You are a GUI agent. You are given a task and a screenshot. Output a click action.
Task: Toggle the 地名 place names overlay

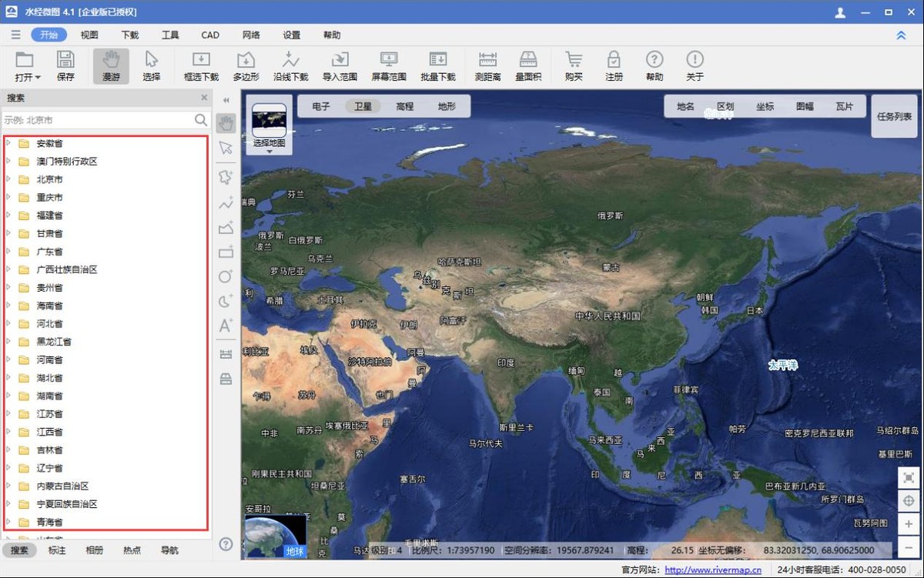pos(685,106)
